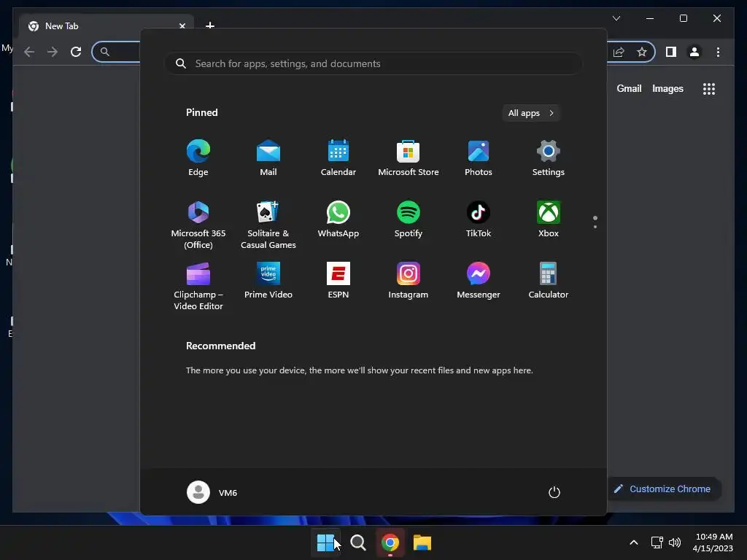Image resolution: width=747 pixels, height=560 pixels.
Task: Open the Messenger app
Action: [x=479, y=281]
